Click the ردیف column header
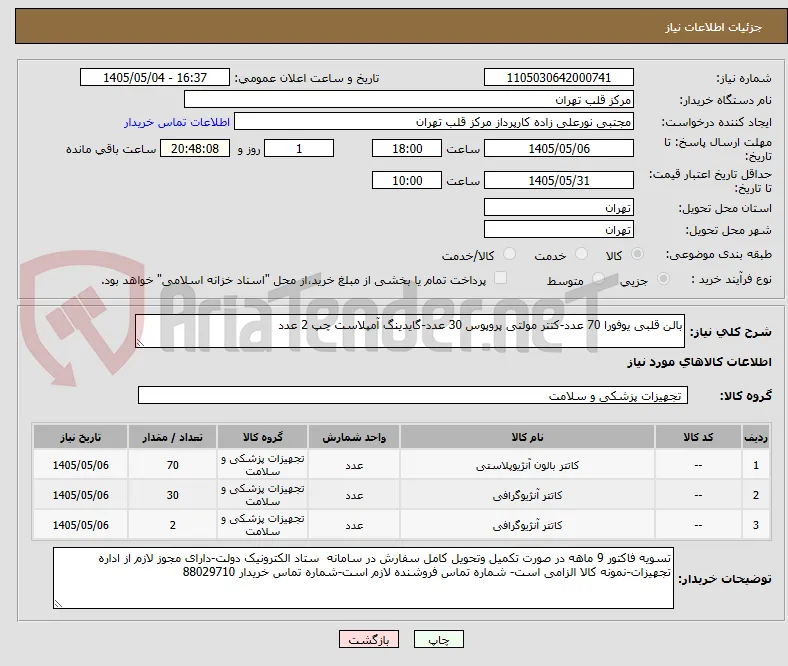Image resolution: width=788 pixels, height=666 pixels. click(756, 437)
